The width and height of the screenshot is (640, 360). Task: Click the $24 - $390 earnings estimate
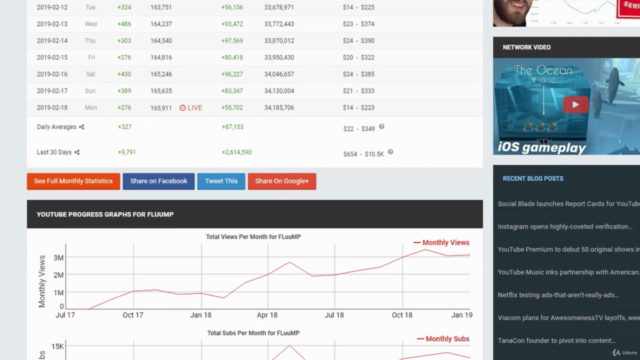[359, 41]
